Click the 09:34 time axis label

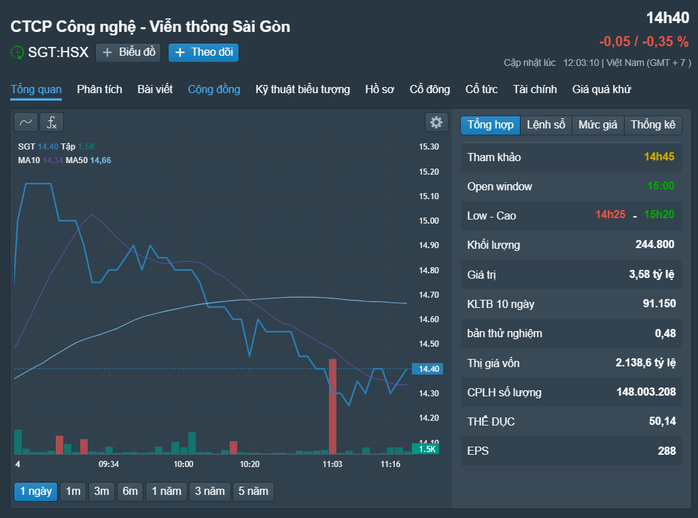pyautogui.click(x=109, y=464)
